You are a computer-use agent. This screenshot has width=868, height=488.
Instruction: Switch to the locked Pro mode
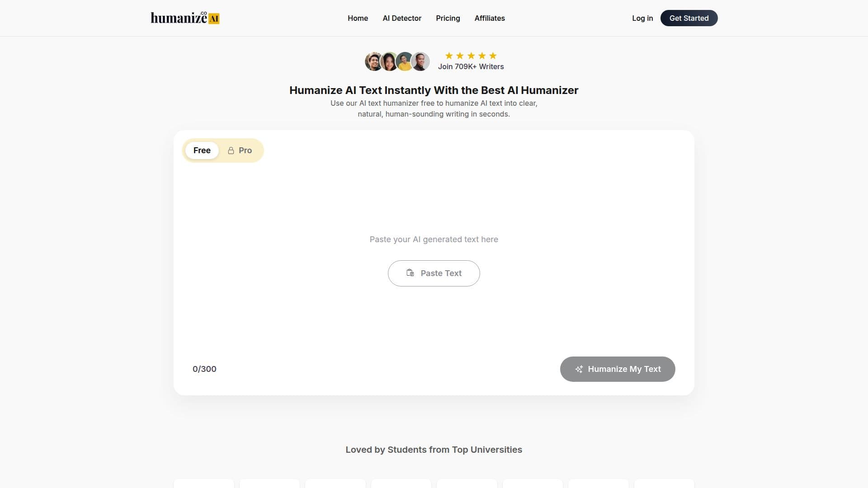[x=240, y=150]
